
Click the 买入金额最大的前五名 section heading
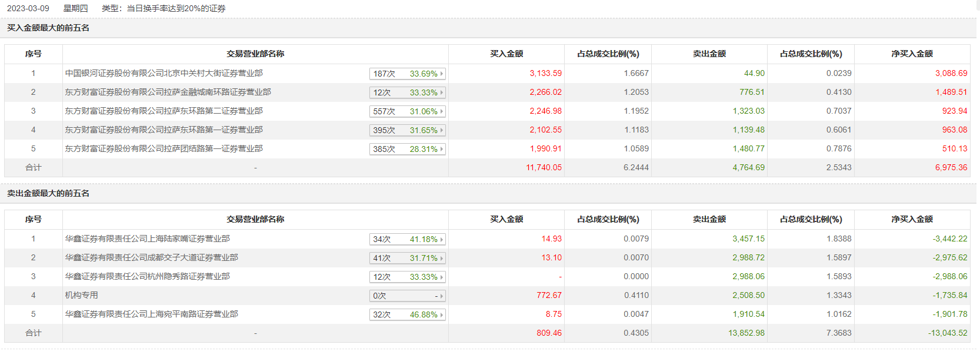pos(48,28)
